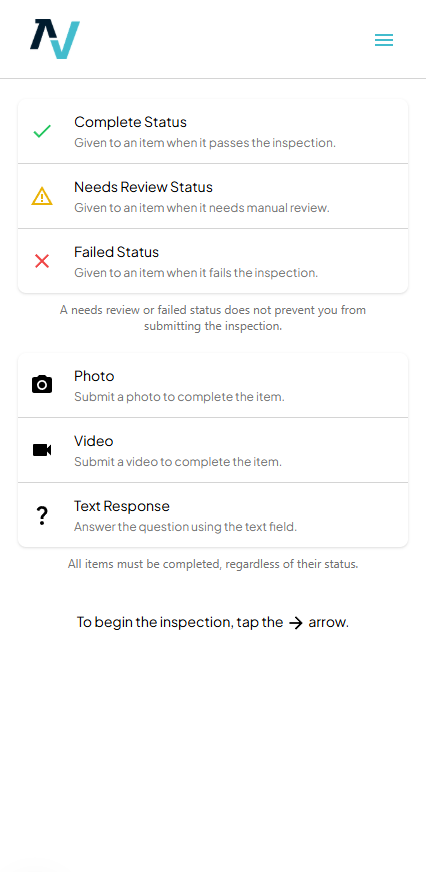The height and width of the screenshot is (872, 426).
Task: Click the question mark Text Response icon
Action: pyautogui.click(x=42, y=516)
